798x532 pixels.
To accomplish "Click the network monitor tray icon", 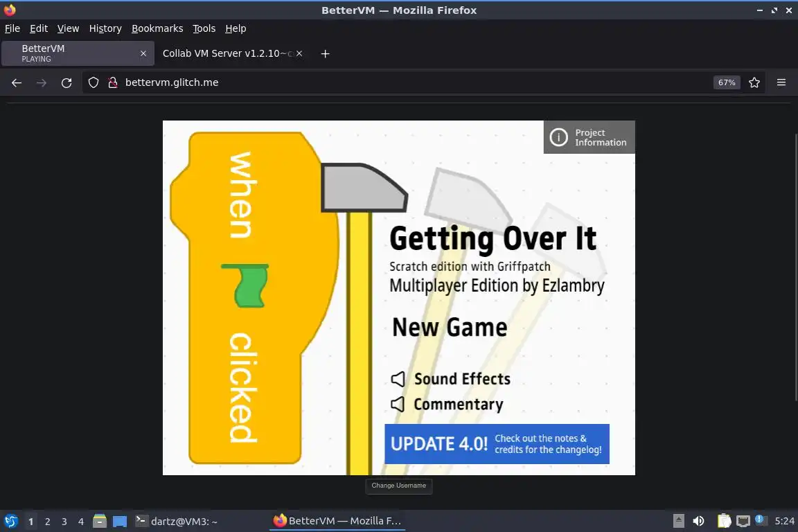I will 743,521.
